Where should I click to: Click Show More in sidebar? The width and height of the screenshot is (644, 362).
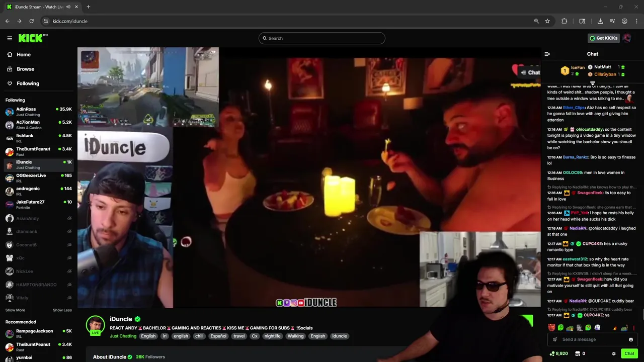(15, 310)
